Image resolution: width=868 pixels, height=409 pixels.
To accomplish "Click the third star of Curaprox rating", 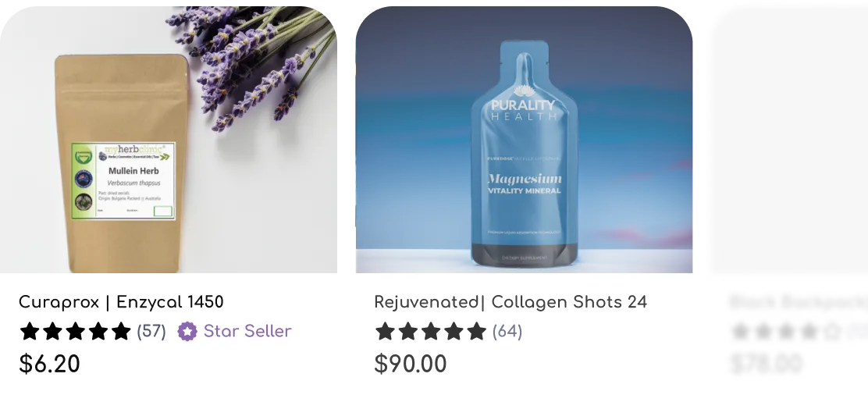I will 75,331.
